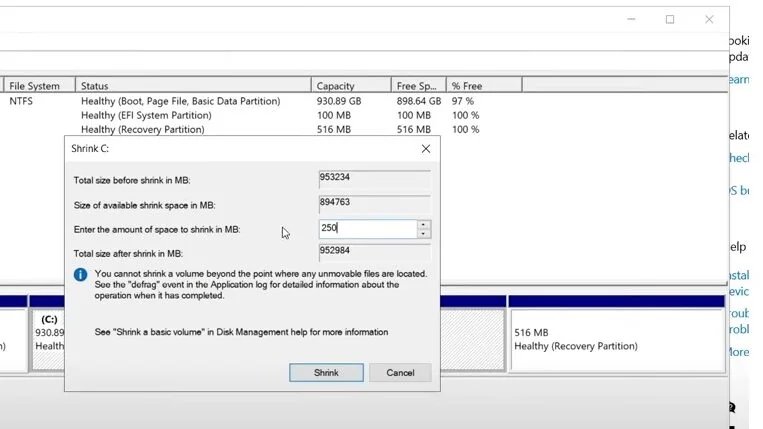
Task: Cancel the Shrink C: dialog
Action: [x=400, y=373]
